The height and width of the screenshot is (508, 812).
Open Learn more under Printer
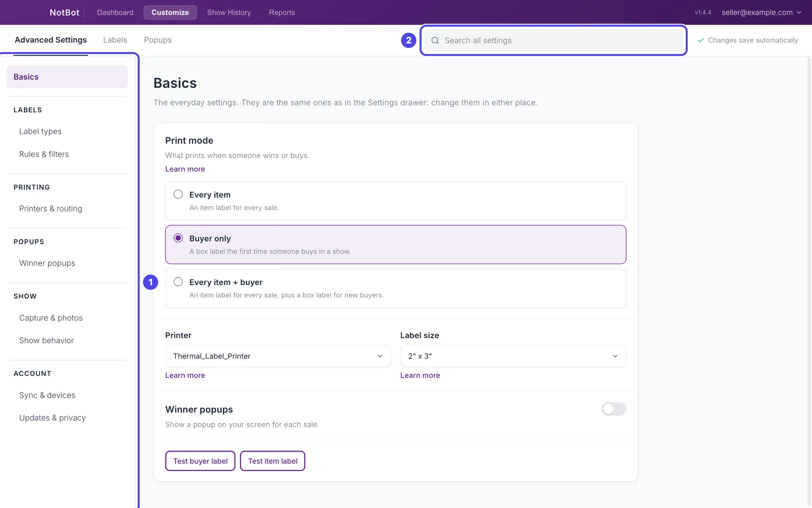[185, 375]
